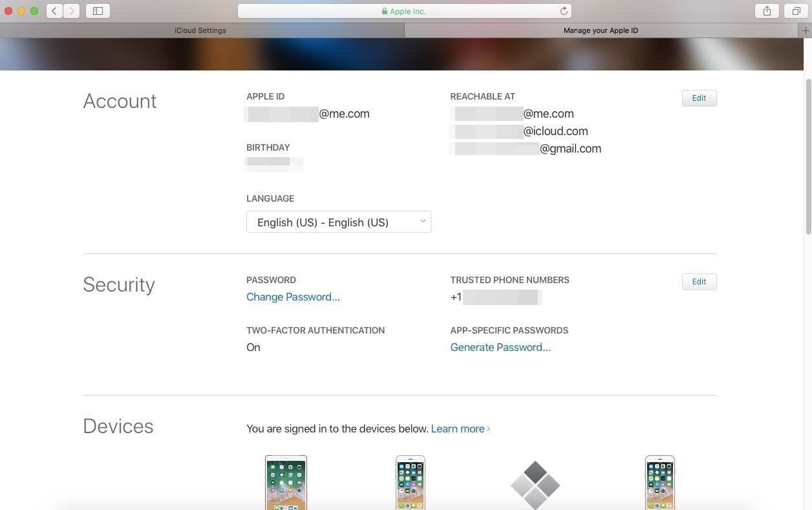Click the back navigation arrow

[54, 11]
